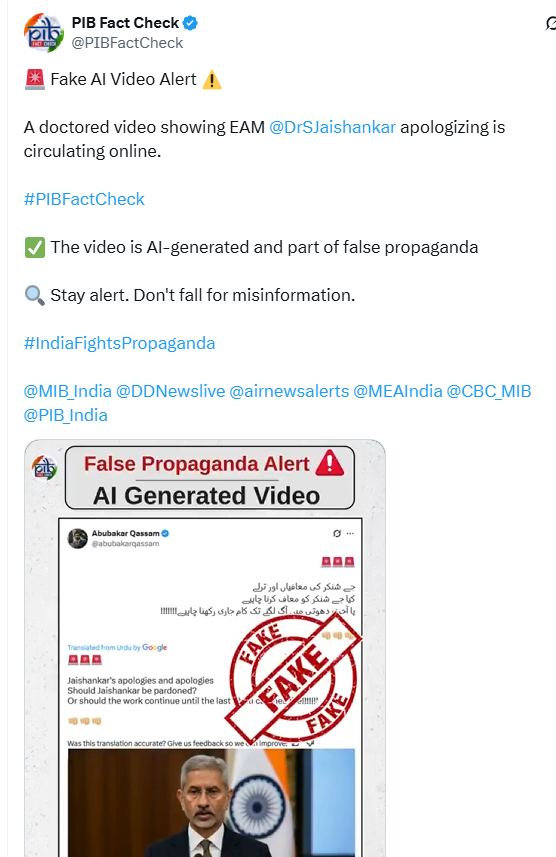Open the #IndiaFightsPropaganda hashtag
Image resolution: width=556 pixels, height=857 pixels.
(x=119, y=344)
